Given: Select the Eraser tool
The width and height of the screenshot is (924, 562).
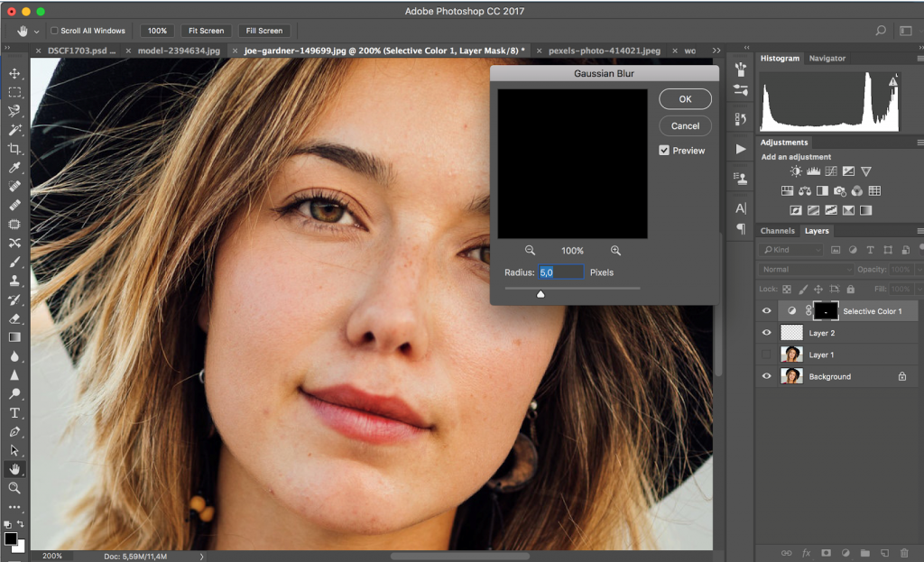Looking at the screenshot, I should point(14,318).
